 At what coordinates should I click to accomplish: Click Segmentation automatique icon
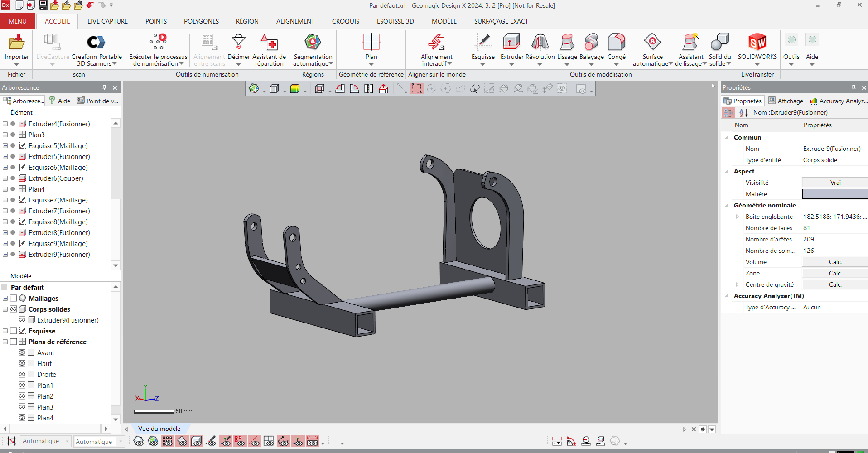coord(313,42)
